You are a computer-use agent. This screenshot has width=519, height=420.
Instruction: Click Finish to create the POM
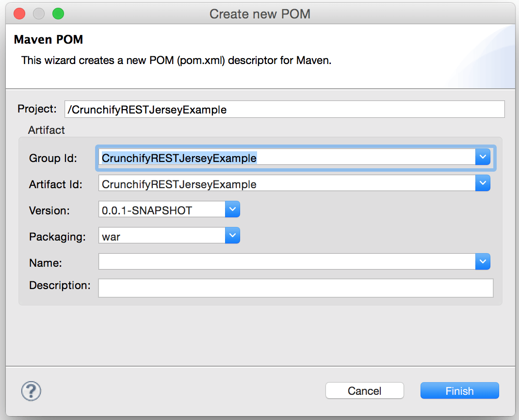(459, 391)
